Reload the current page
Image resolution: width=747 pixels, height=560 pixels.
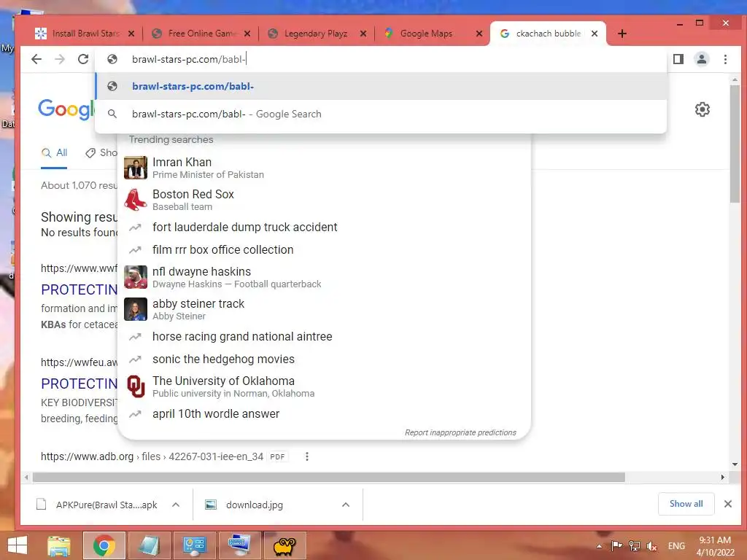83,59
